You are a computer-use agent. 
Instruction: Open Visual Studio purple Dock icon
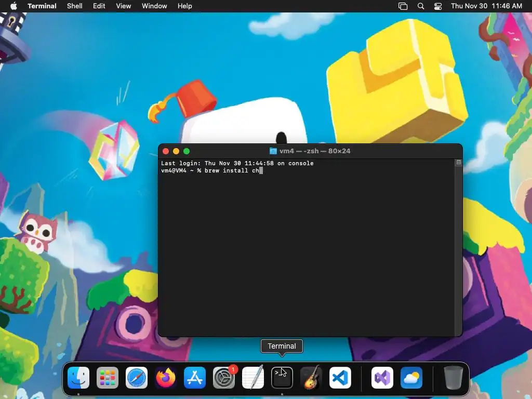(x=382, y=378)
